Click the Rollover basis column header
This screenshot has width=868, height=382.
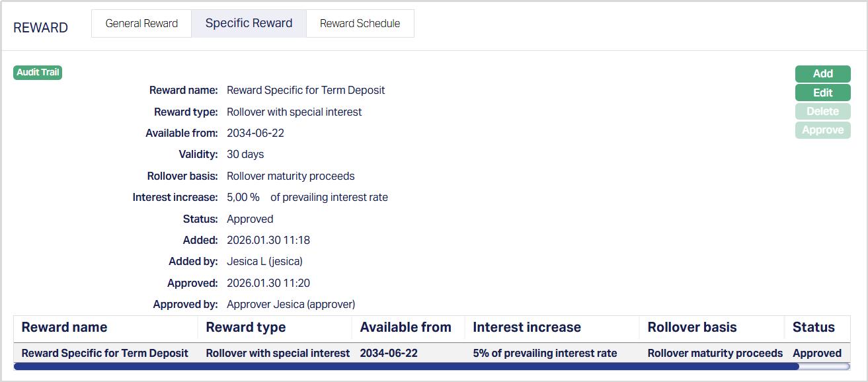point(692,327)
